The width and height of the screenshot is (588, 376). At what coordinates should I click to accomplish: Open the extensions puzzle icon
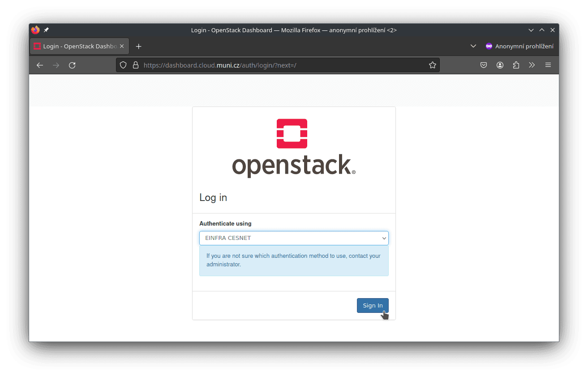pos(516,65)
